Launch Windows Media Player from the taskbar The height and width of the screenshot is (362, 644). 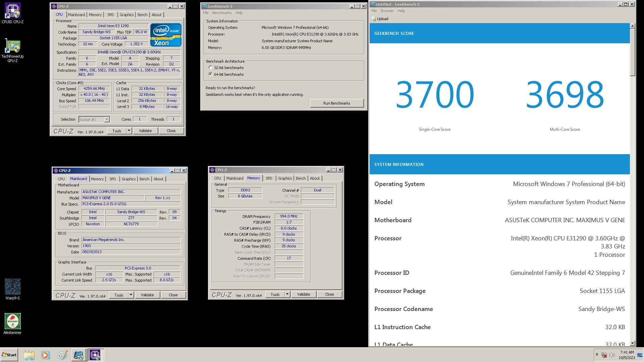click(x=45, y=355)
